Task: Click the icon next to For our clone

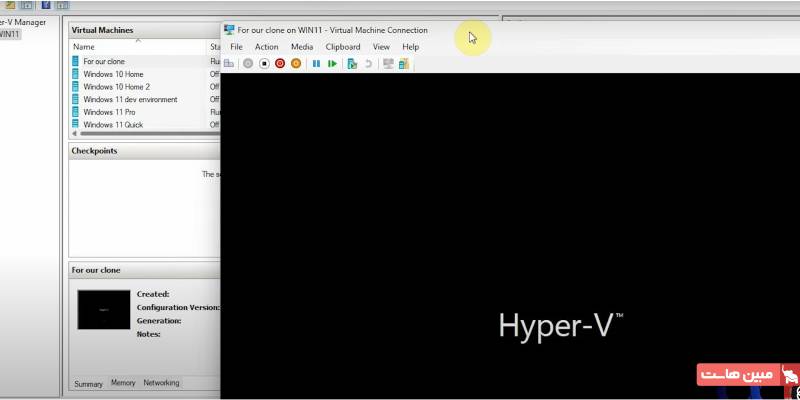Action: pyautogui.click(x=76, y=61)
